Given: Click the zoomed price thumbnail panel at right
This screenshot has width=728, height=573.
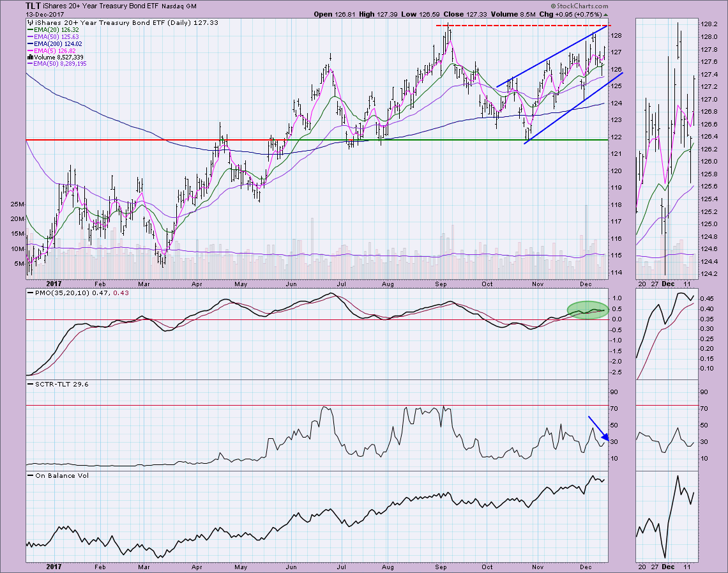Looking at the screenshot, I should (x=665, y=147).
